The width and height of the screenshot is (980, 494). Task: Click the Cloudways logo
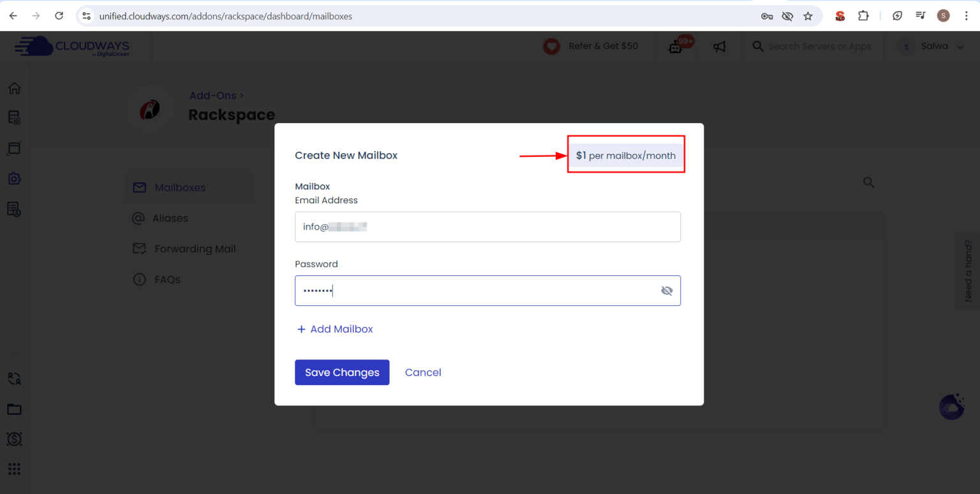(72, 47)
